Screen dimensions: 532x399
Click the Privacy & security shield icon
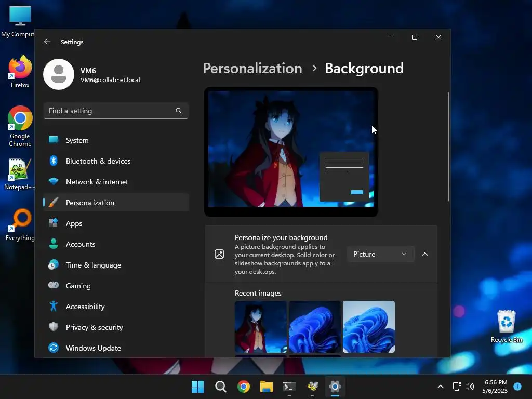coord(54,327)
